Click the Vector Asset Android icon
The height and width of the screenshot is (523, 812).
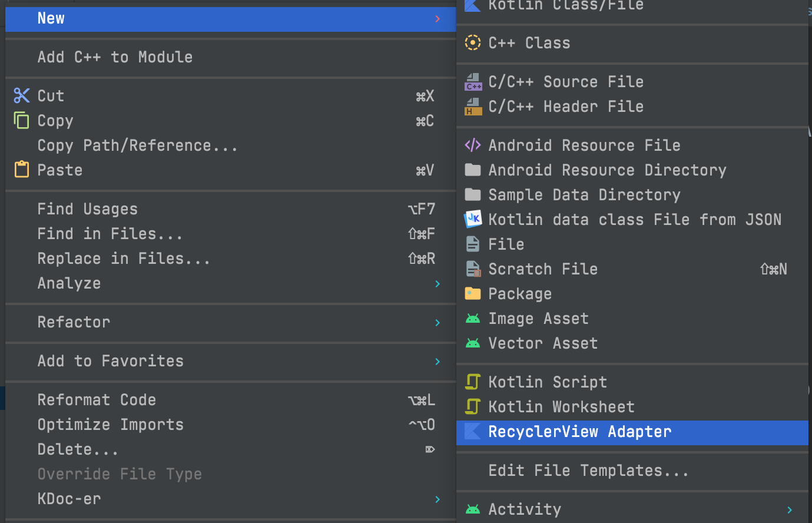click(x=473, y=343)
